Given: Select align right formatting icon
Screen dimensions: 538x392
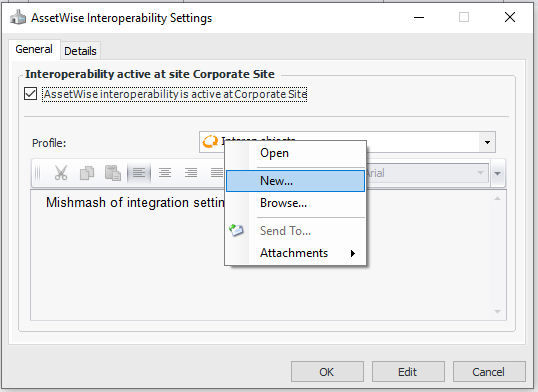Looking at the screenshot, I should coord(191,173).
